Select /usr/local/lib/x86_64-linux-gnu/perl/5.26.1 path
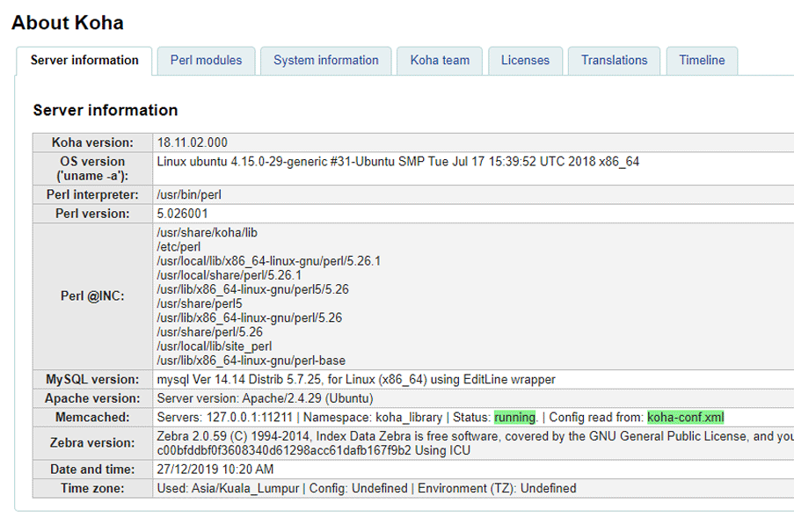Viewport: 794px width, 532px height. click(269, 261)
